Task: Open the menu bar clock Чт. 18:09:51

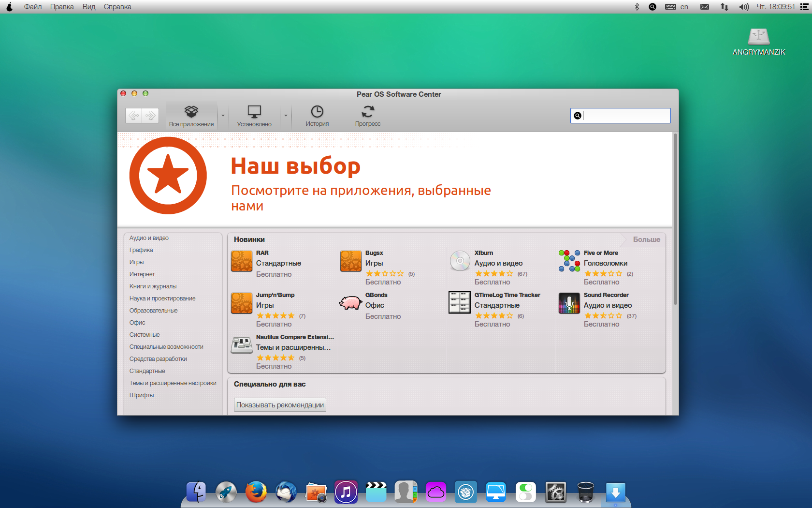Action: click(x=776, y=7)
